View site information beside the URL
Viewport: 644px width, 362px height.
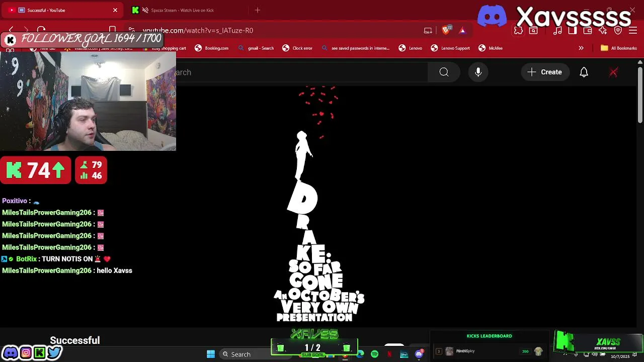coord(131,30)
